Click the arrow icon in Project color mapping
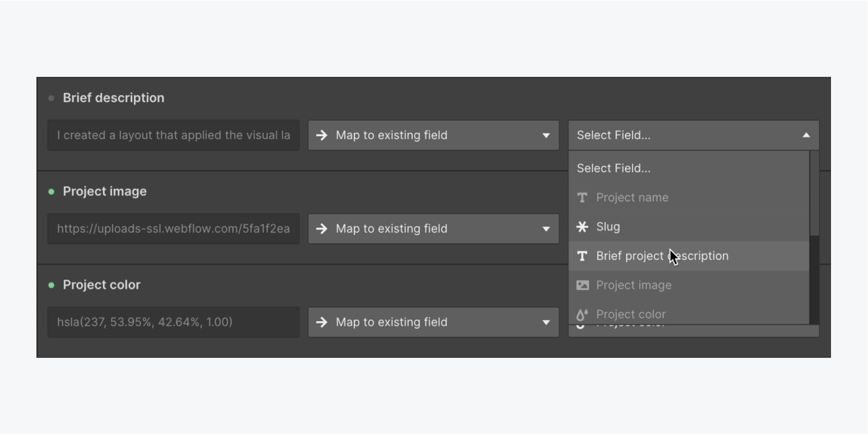The height and width of the screenshot is (434, 868). click(322, 322)
